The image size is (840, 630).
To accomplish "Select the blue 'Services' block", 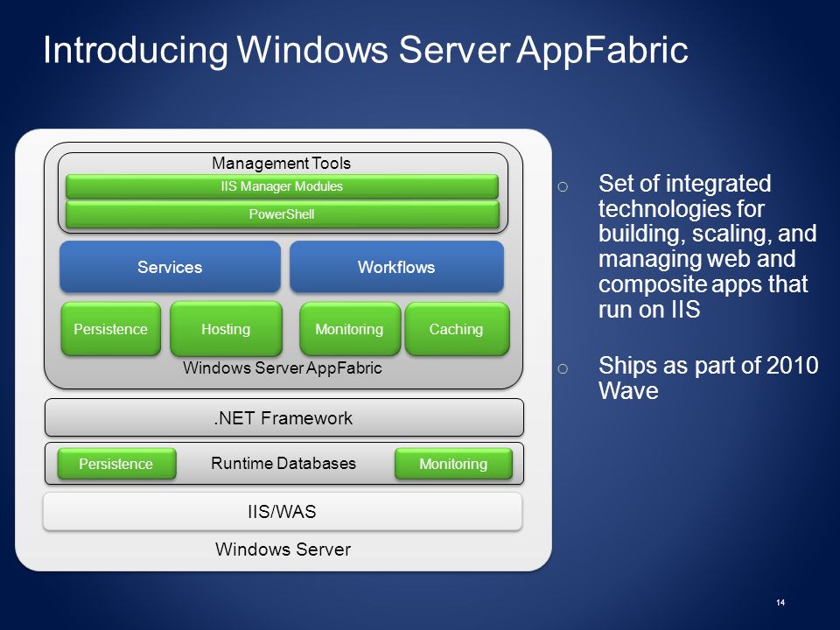I will (170, 267).
